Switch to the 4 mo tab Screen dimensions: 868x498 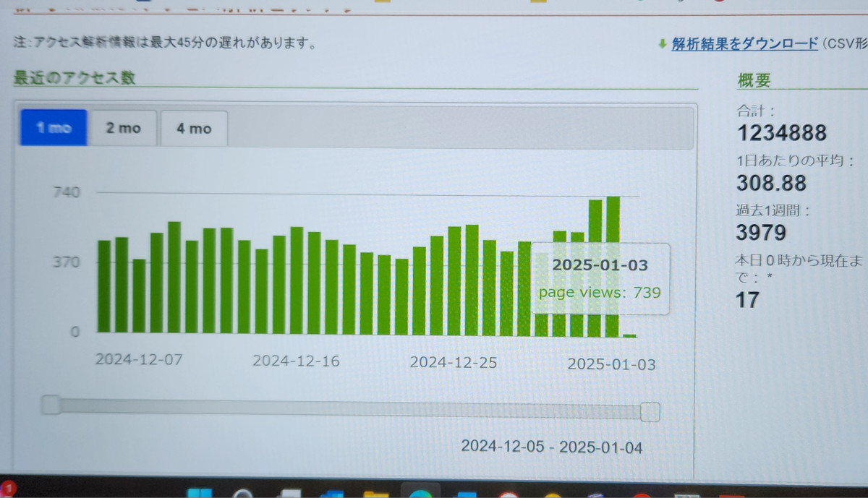(194, 129)
